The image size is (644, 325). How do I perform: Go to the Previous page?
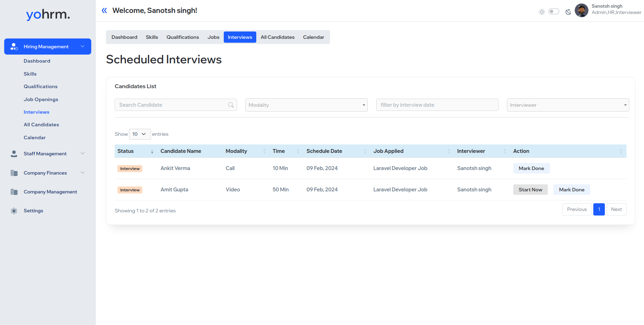coord(577,209)
